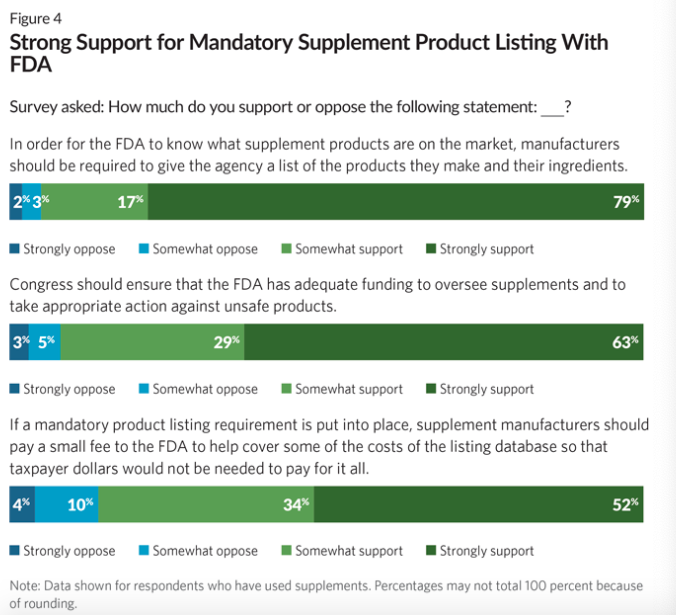Click the 52% strongly support segment
Viewport: 676px width, 615px height.
(479, 504)
